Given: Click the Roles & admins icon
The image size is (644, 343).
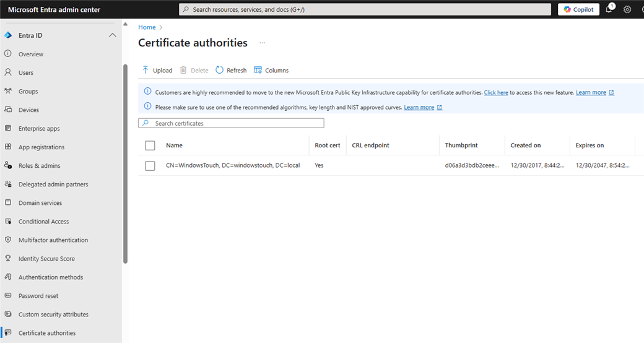Looking at the screenshot, I should [x=8, y=165].
